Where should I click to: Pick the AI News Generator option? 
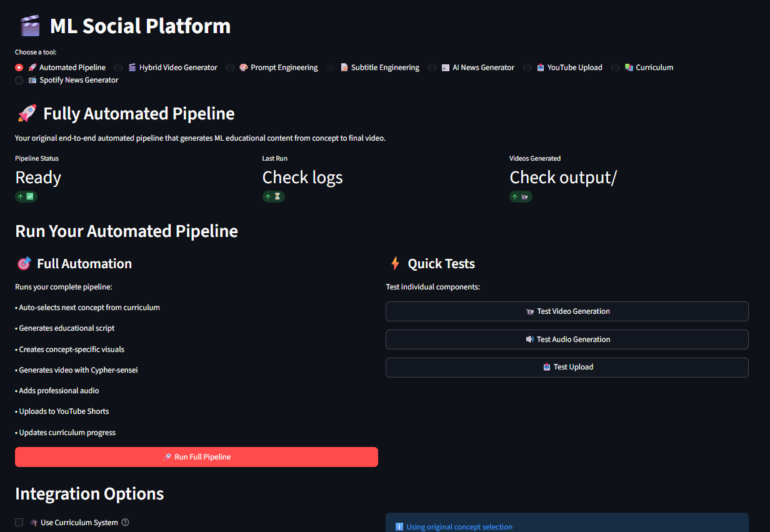(x=432, y=68)
